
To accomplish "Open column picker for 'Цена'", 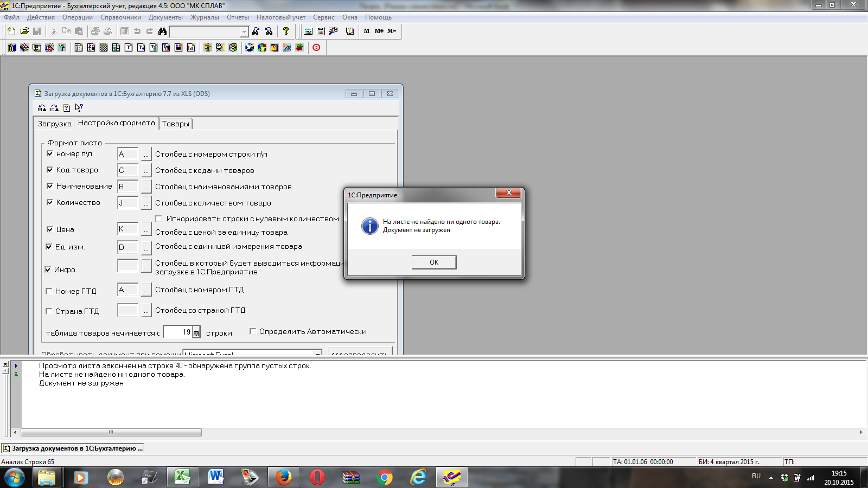I will pyautogui.click(x=146, y=229).
